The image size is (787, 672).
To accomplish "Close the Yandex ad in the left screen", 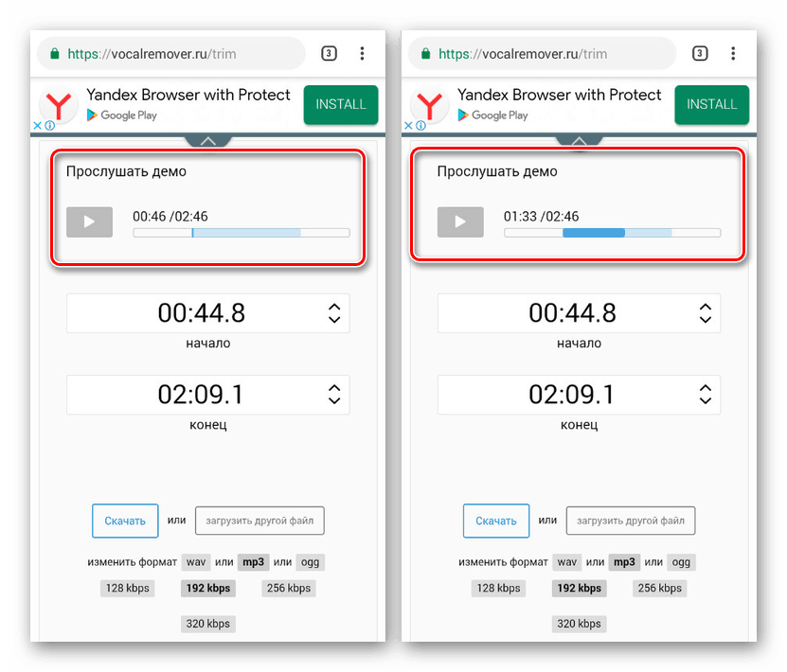I will tap(37, 125).
